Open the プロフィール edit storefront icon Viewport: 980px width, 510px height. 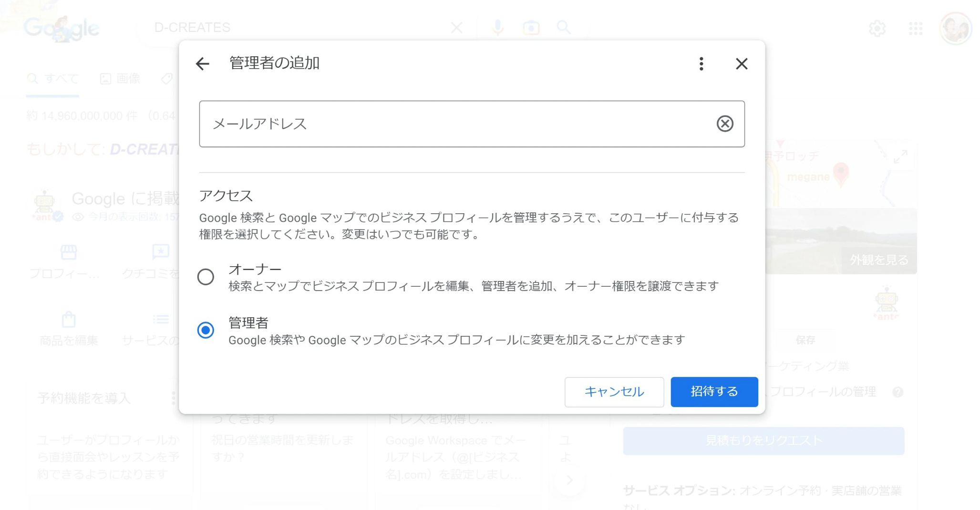(68, 252)
